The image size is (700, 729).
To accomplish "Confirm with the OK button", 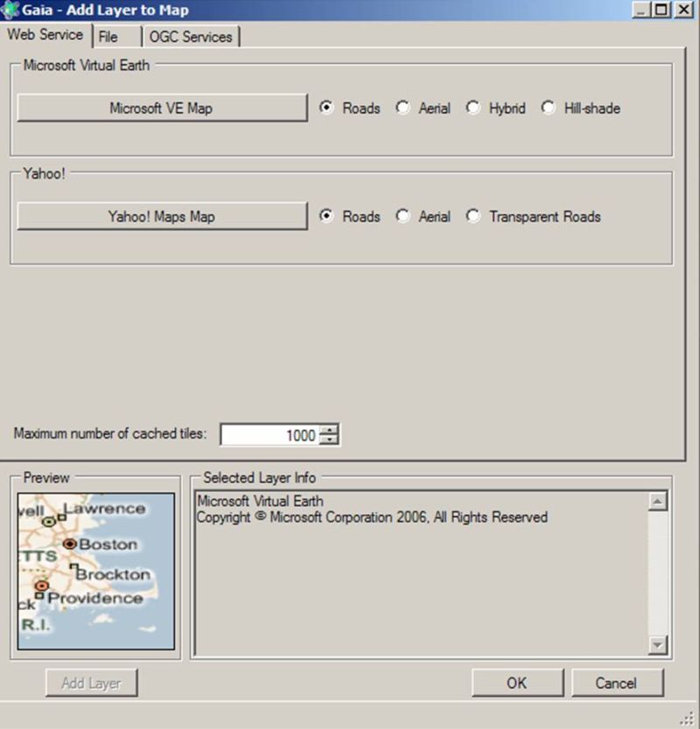I will coord(517,683).
